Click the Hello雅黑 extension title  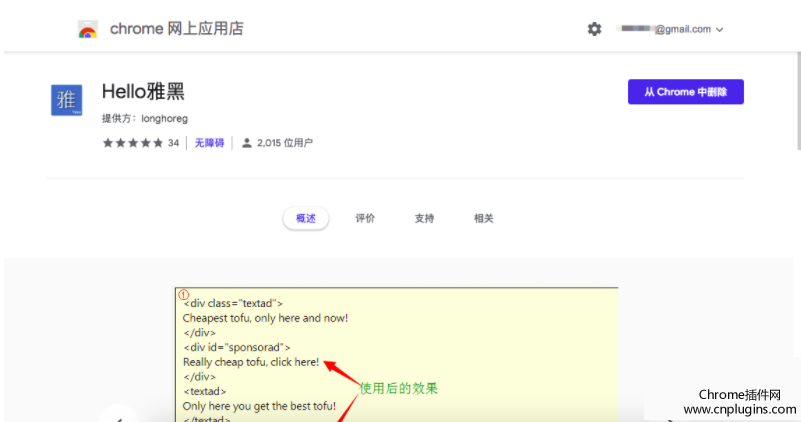(143, 92)
